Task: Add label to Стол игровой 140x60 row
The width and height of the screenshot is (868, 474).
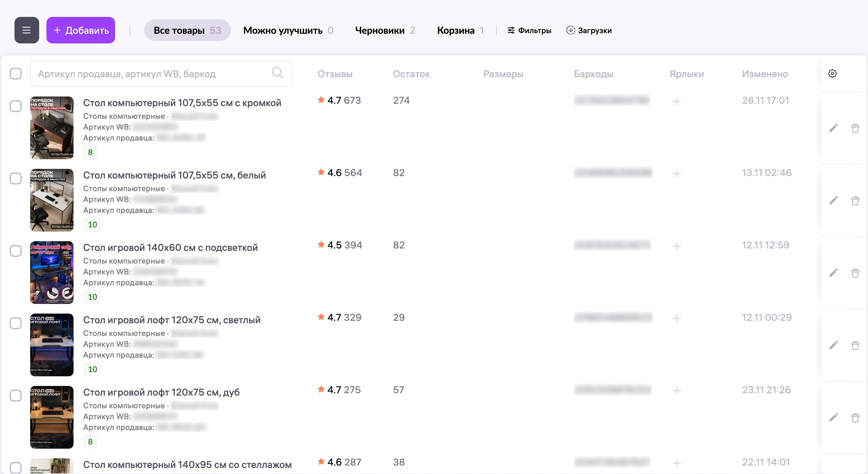Action: pyautogui.click(x=677, y=246)
